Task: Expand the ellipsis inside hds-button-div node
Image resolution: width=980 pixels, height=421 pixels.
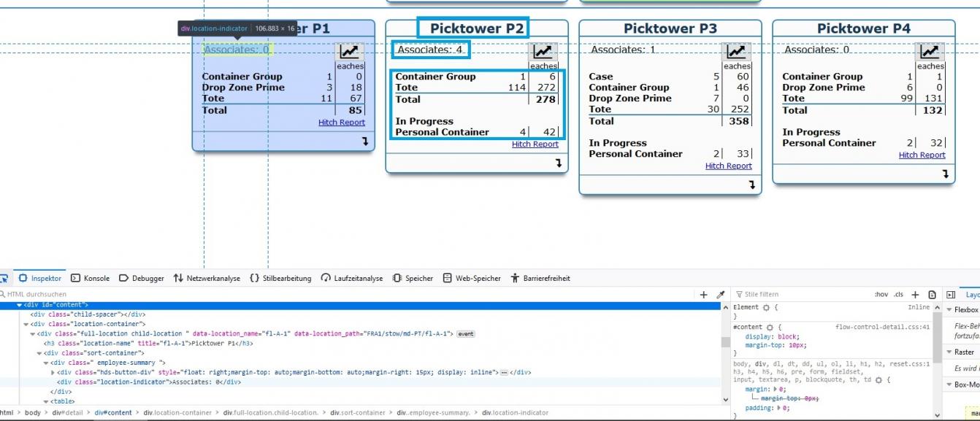Action: coord(504,372)
